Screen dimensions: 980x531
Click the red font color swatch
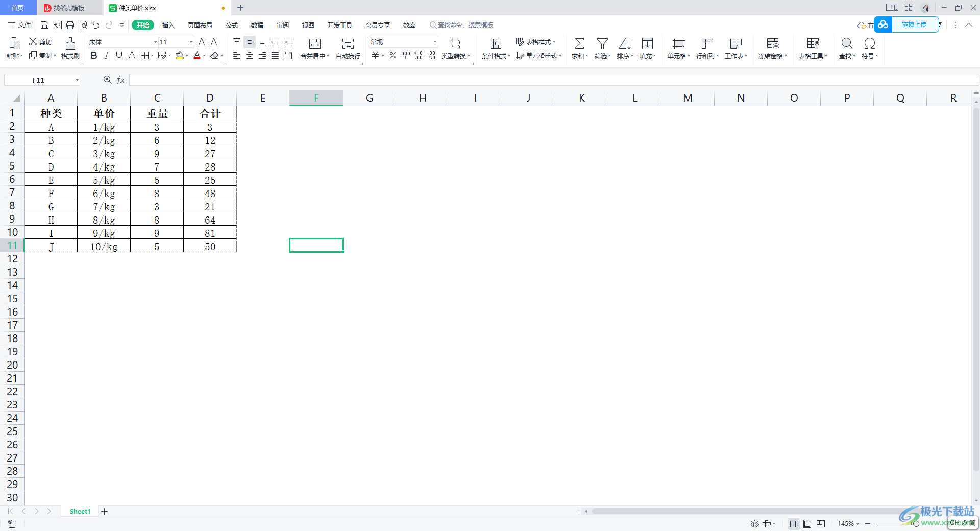pos(197,55)
